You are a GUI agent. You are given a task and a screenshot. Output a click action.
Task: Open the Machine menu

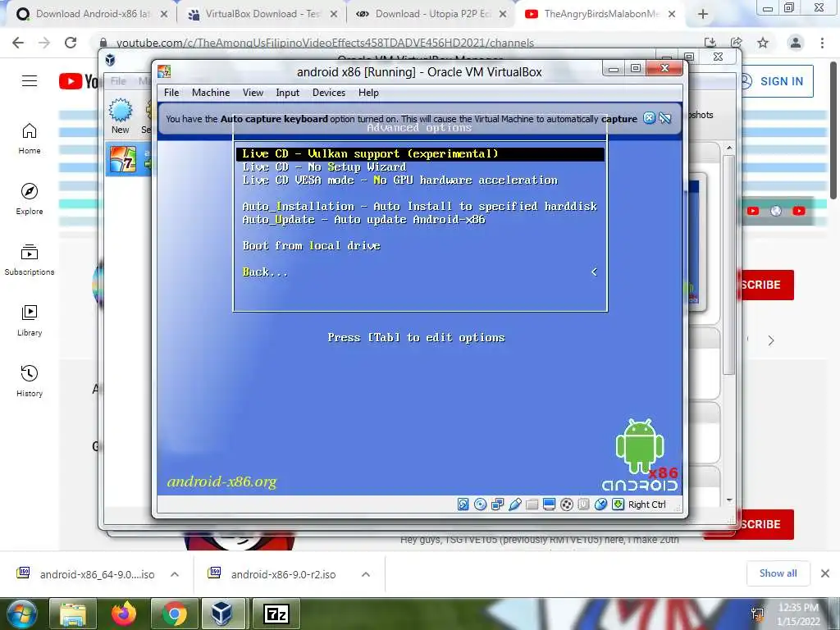click(211, 93)
